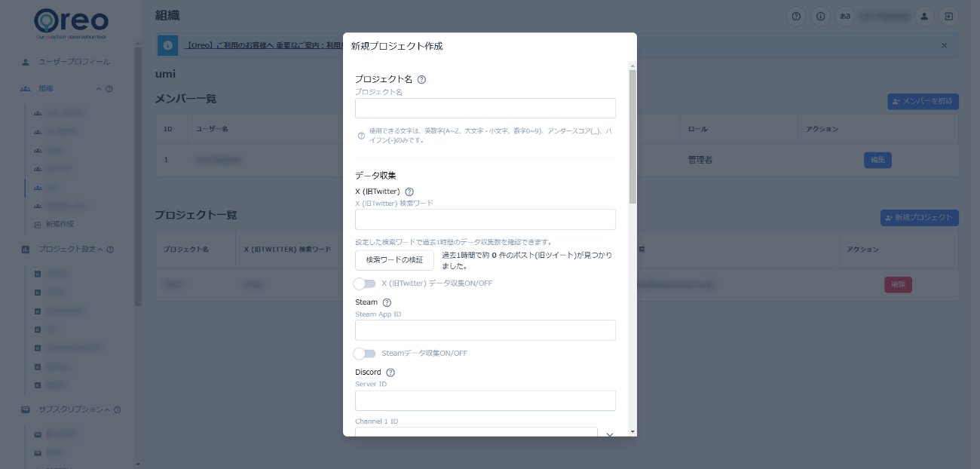
Task: Click the help icon next to 組織 in sidebar
Action: (x=109, y=89)
